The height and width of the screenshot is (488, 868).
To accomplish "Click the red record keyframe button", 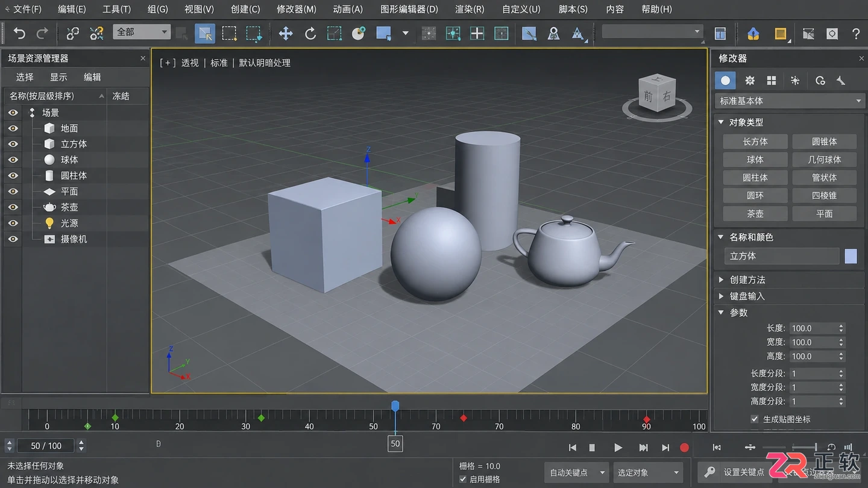I will tap(684, 448).
